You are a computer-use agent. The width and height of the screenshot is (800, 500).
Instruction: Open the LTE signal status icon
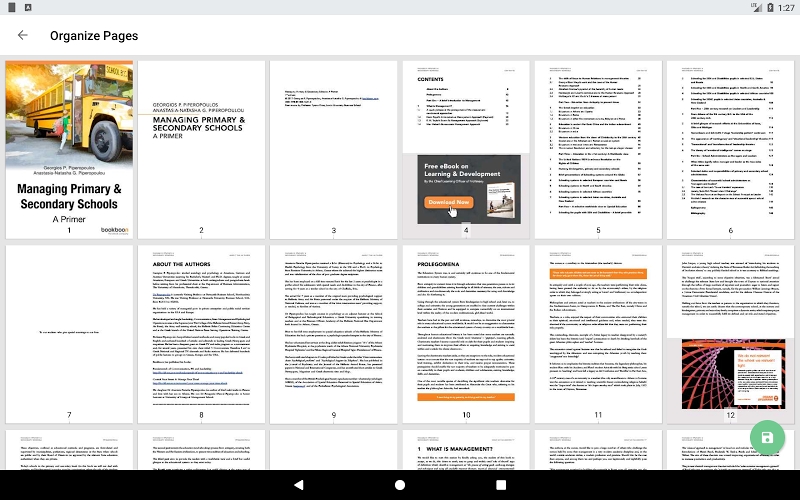click(x=755, y=7)
